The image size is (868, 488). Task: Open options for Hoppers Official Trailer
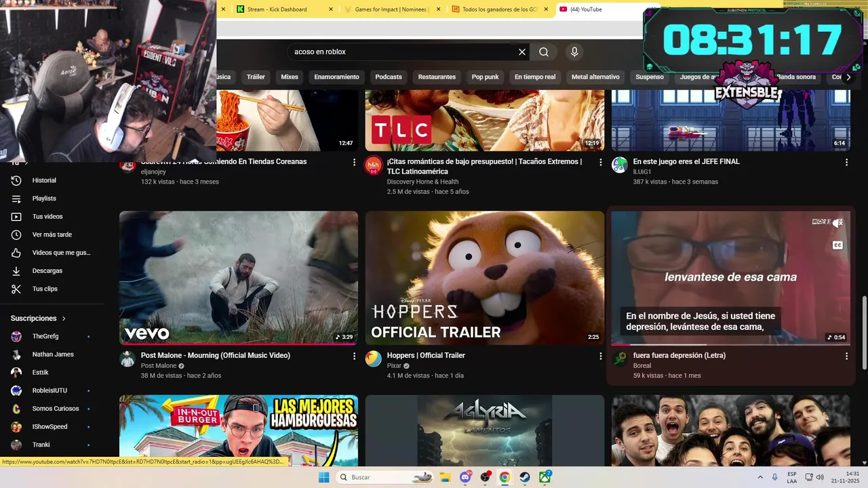[x=600, y=356]
